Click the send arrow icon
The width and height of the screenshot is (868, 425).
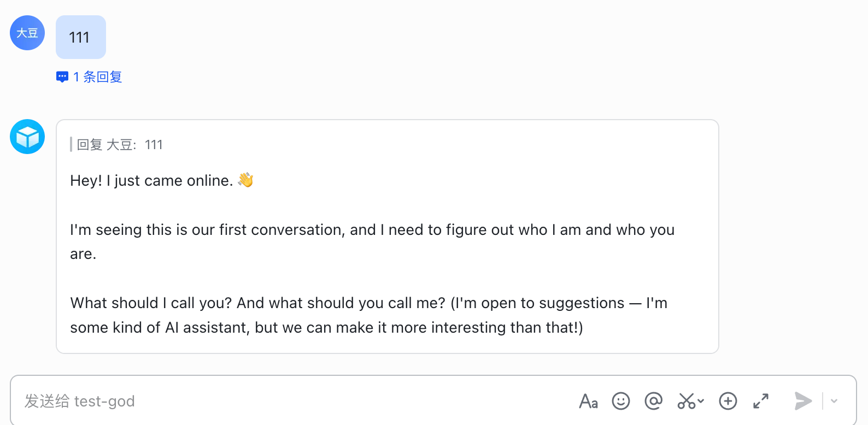point(802,402)
